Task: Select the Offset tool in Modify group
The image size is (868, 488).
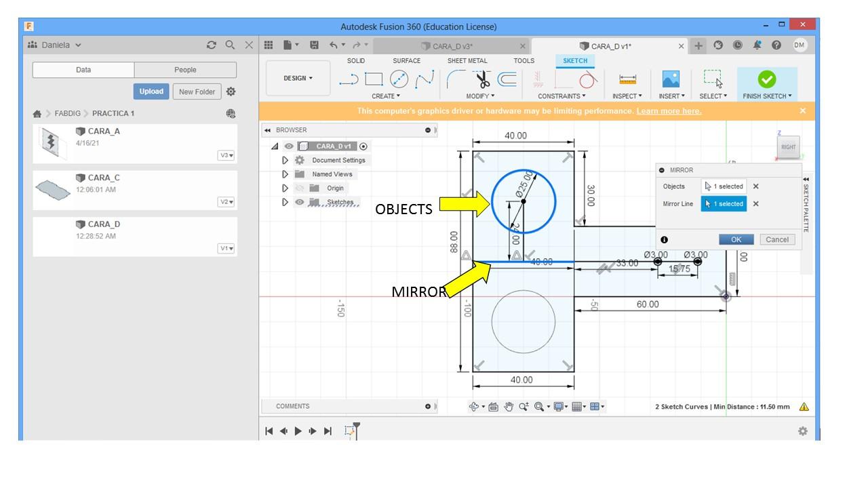Action: tap(507, 79)
